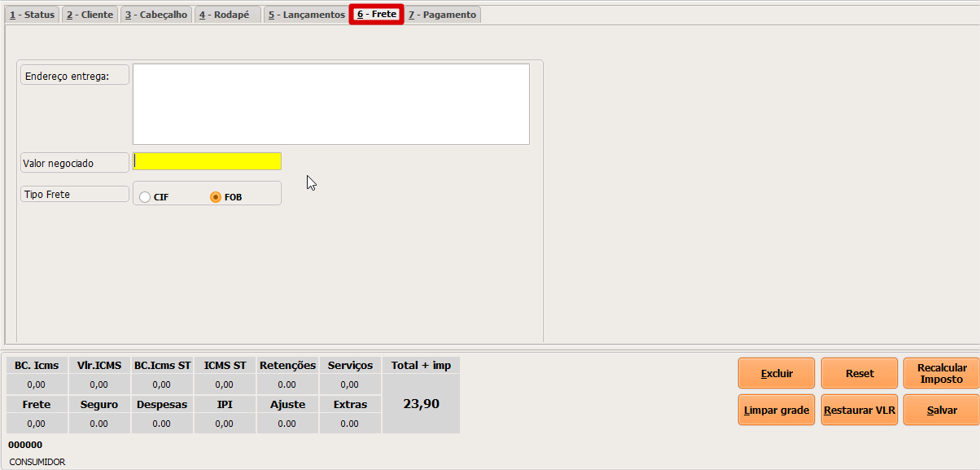Viewport: 980px width, 470px height.
Task: Switch to the 2 - Cliente tab
Action: [x=90, y=15]
